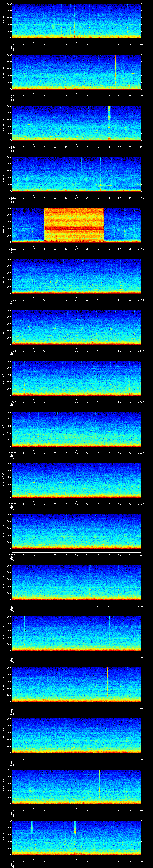
Task: Click the 10:42:00 start time label
Action: pyautogui.click(x=12, y=708)
